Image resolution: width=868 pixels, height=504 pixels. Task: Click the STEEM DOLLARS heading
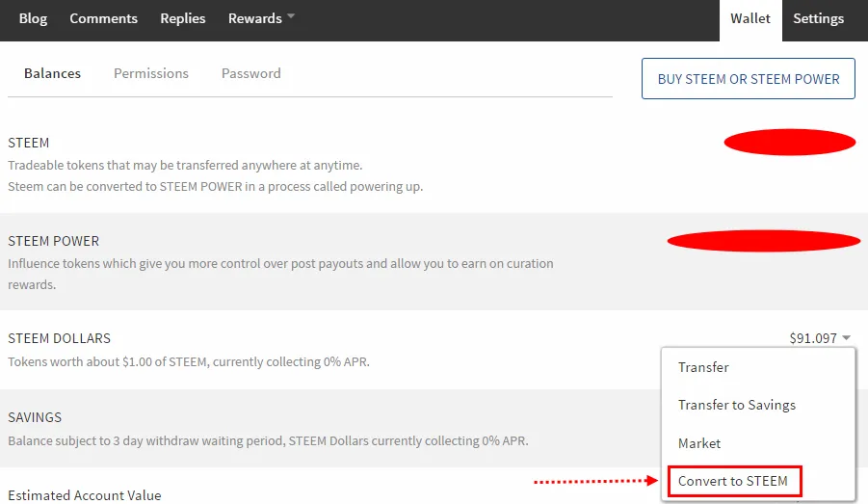coord(59,338)
